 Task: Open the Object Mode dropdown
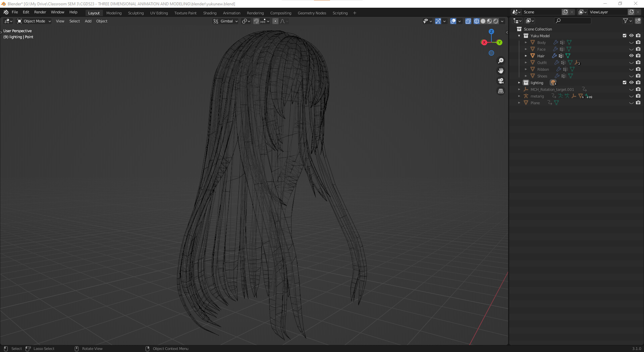point(34,21)
